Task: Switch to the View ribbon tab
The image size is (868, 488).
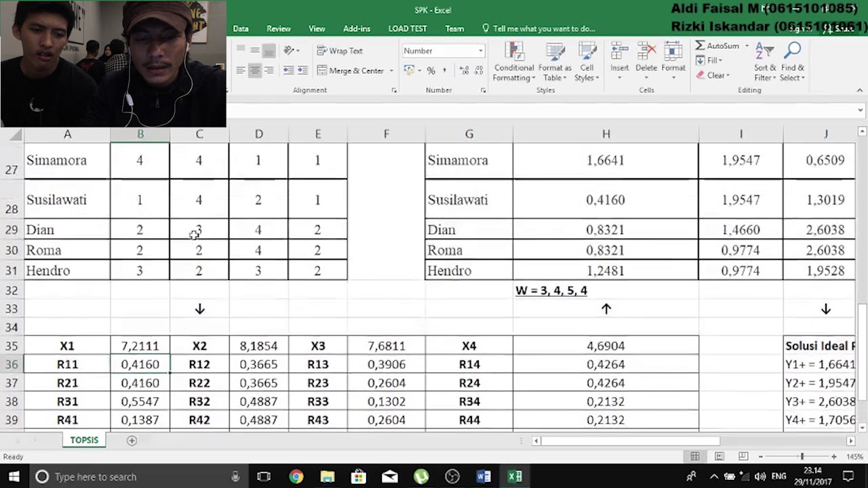Action: pyautogui.click(x=317, y=28)
